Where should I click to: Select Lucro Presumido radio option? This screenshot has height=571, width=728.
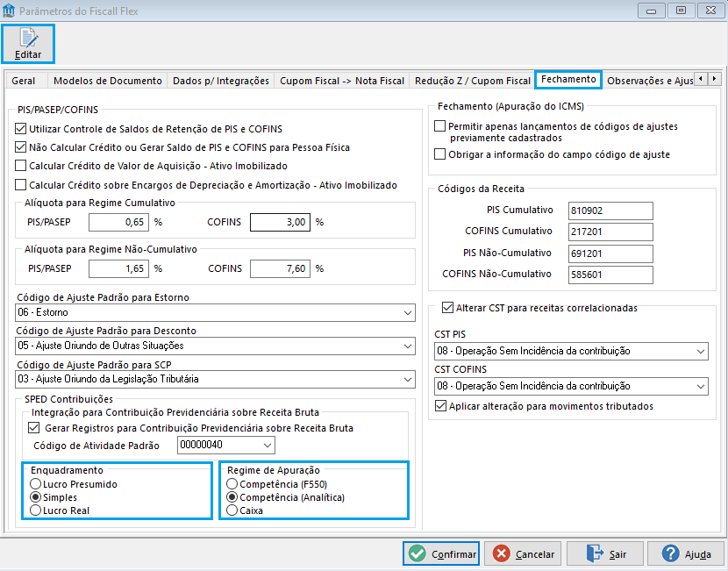coord(35,483)
